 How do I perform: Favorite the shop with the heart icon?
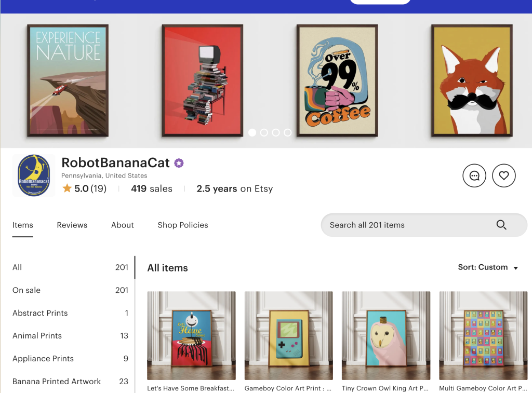point(503,175)
